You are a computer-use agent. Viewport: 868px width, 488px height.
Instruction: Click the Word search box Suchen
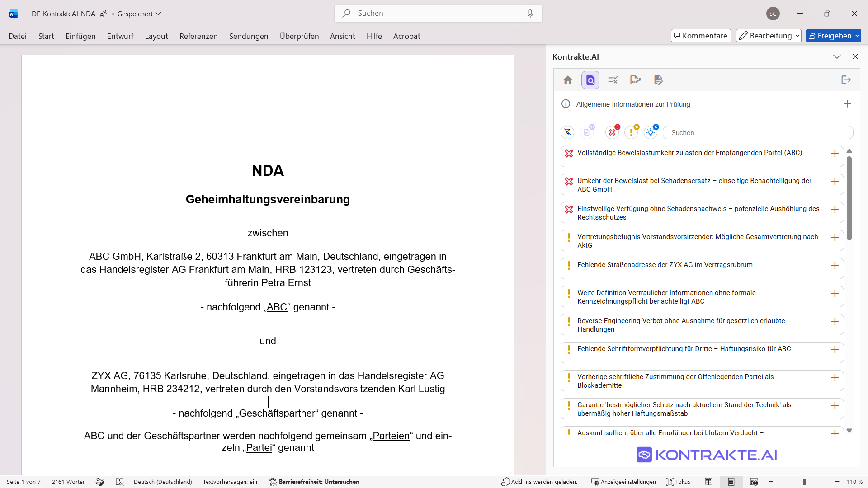click(x=438, y=14)
